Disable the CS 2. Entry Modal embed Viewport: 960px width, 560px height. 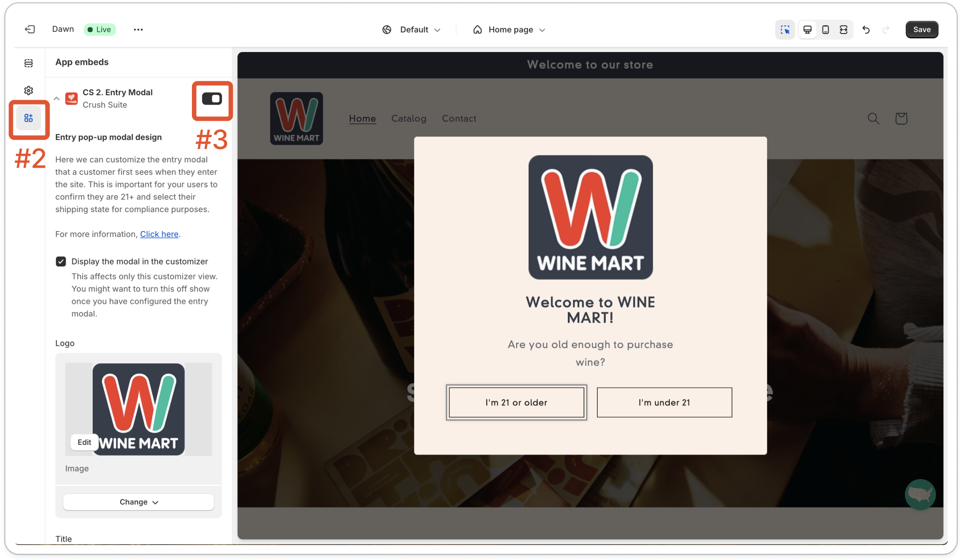click(x=212, y=99)
